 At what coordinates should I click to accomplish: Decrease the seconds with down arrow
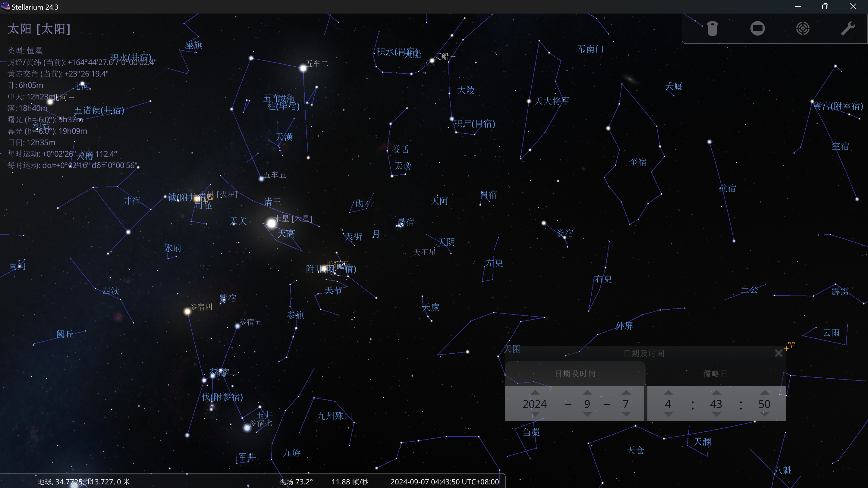(x=765, y=414)
